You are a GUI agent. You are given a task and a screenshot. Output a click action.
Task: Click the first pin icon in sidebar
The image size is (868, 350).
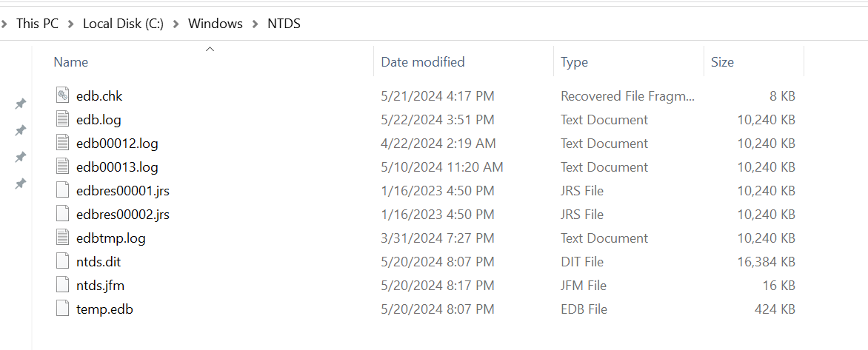(x=20, y=104)
